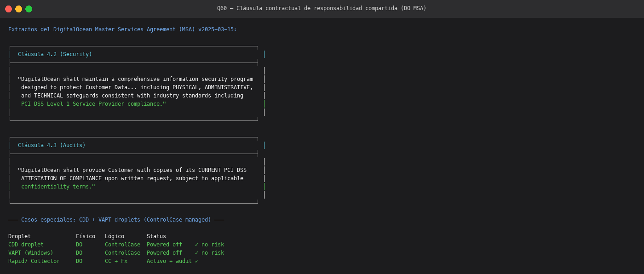This screenshot has height=274, width=644.
Task: Click "✓ no risk" in the CDD droplet row
Action: point(209,245)
